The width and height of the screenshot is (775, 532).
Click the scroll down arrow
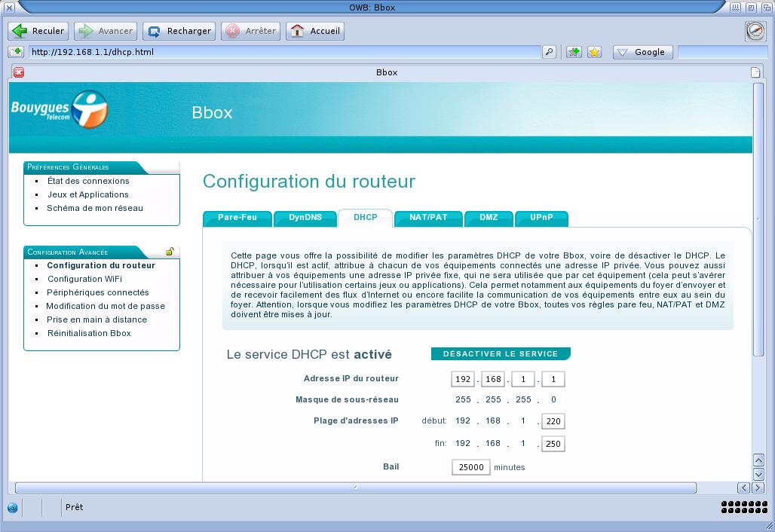tap(758, 475)
